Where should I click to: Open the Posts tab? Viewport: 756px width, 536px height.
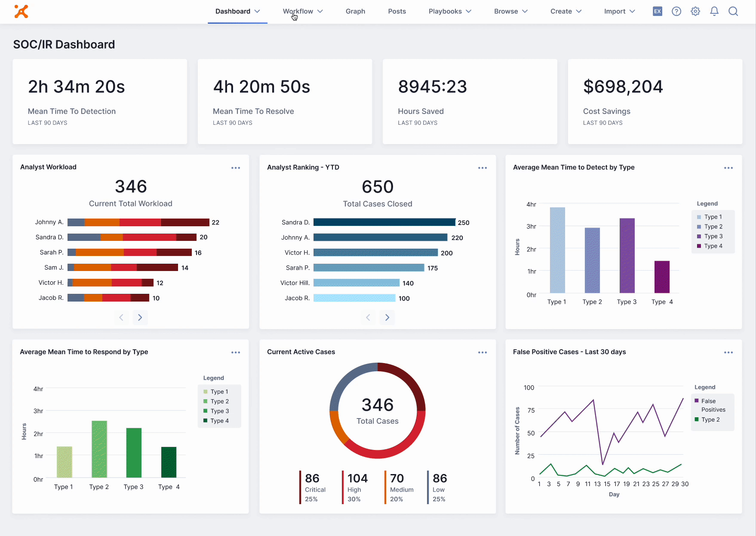pyautogui.click(x=397, y=12)
